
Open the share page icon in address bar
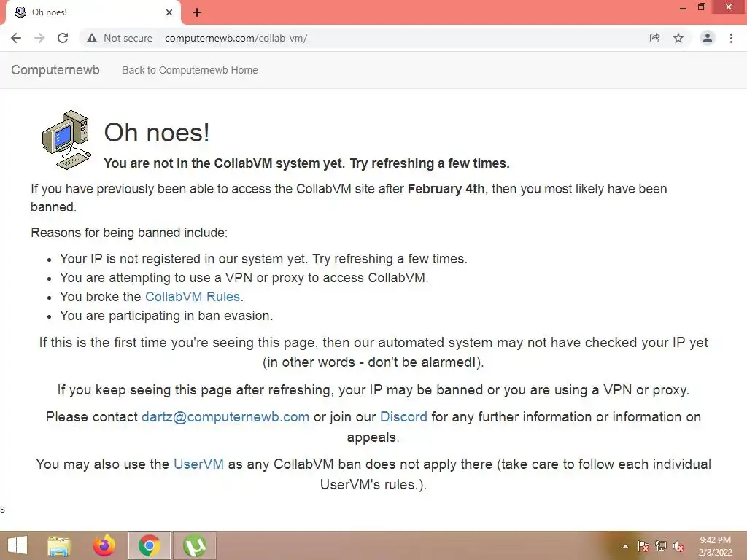(655, 38)
